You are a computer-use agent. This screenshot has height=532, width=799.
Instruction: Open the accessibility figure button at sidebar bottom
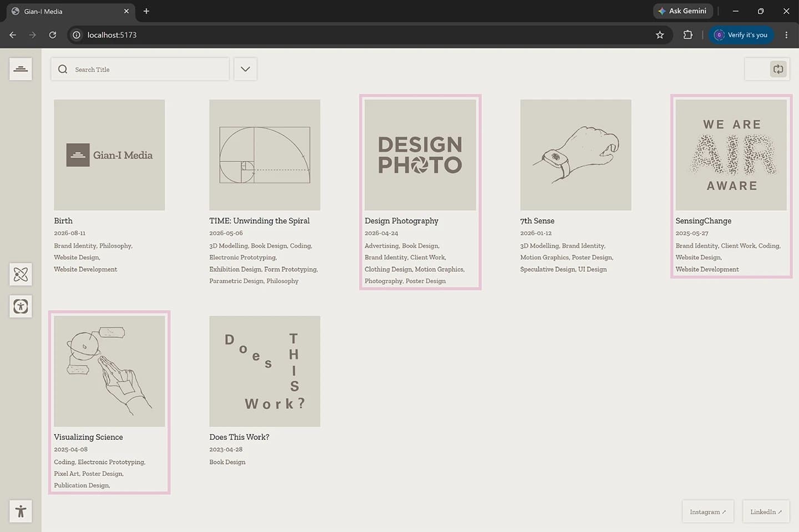pos(21,511)
